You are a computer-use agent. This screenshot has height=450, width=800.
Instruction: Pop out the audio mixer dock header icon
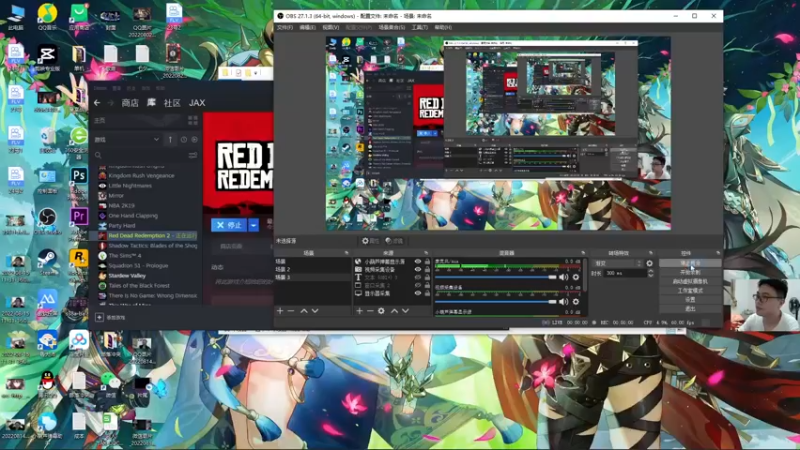583,253
